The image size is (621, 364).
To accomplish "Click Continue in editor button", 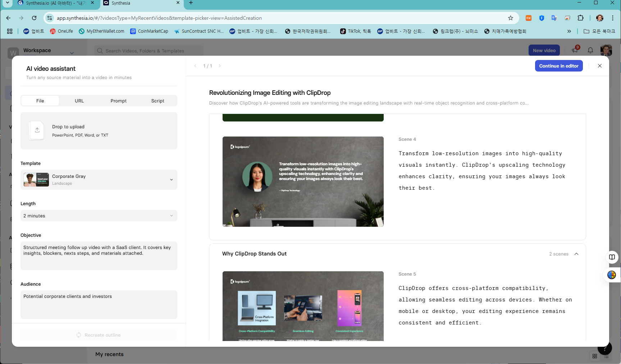I will tap(559, 66).
